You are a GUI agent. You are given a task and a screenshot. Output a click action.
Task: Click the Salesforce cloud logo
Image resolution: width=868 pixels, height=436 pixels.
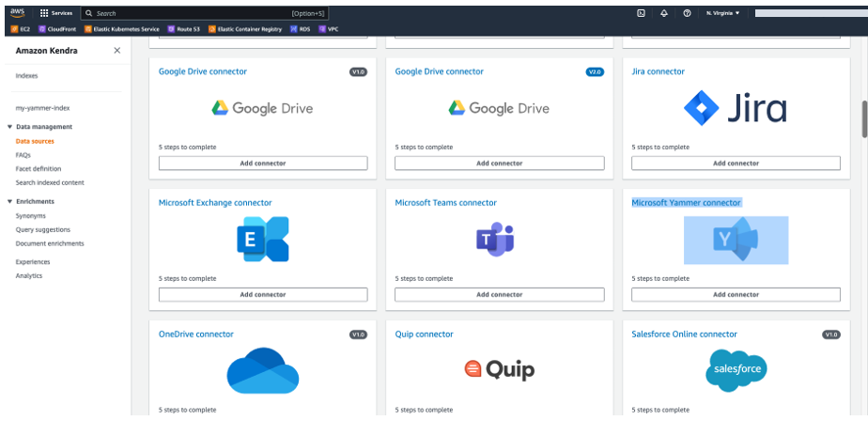(x=736, y=370)
